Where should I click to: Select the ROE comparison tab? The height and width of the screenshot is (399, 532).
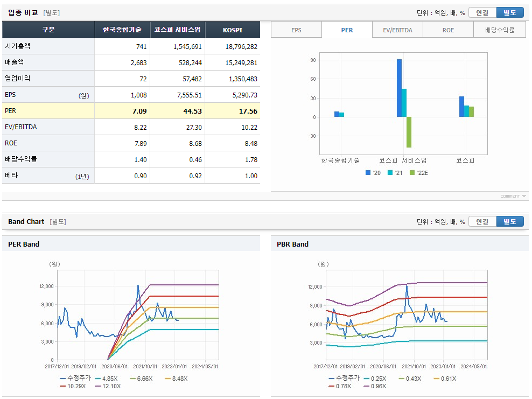[x=448, y=30]
